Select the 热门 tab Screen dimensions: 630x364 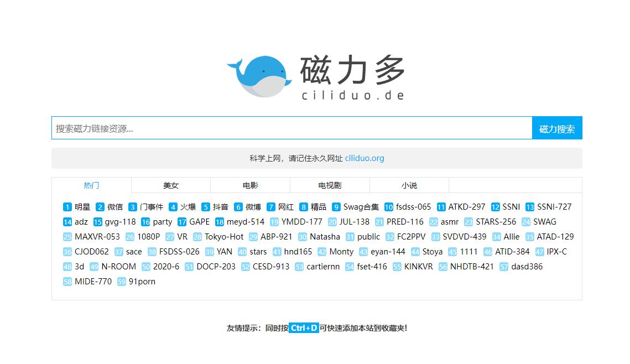(x=91, y=185)
